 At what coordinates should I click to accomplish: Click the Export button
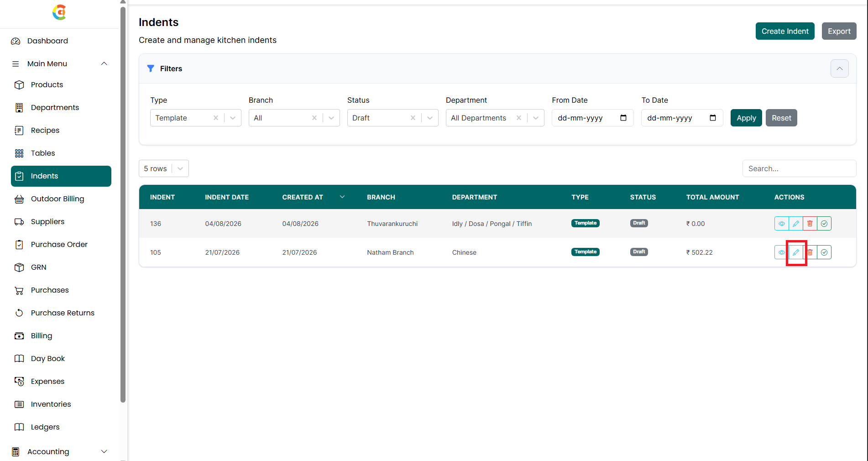(x=839, y=31)
